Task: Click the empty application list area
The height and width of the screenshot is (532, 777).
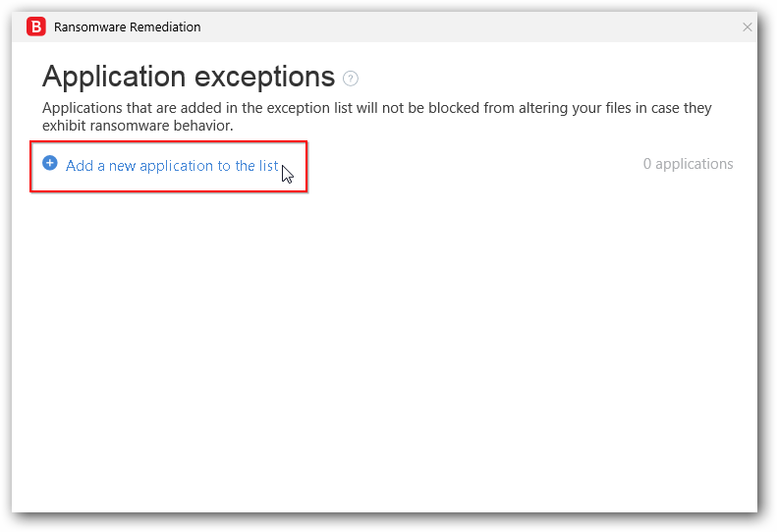Action: (385, 344)
